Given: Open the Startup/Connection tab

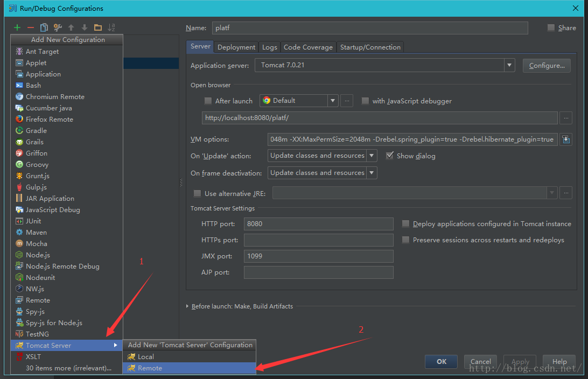Looking at the screenshot, I should pos(370,47).
